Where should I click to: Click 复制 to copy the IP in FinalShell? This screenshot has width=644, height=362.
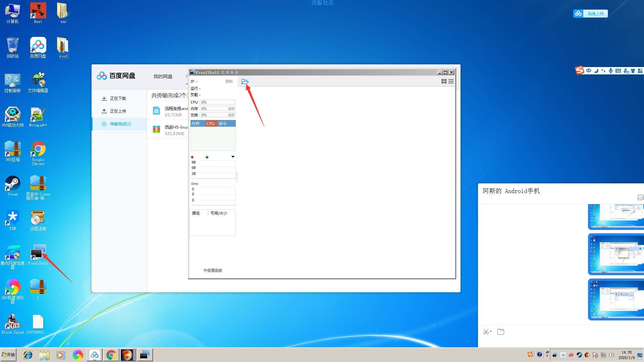click(229, 81)
